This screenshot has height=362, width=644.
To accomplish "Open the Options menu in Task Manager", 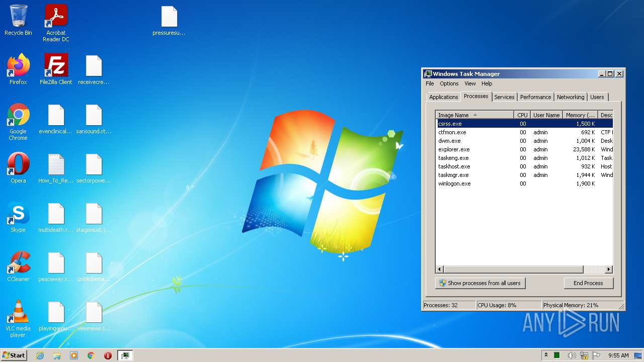I will (449, 83).
